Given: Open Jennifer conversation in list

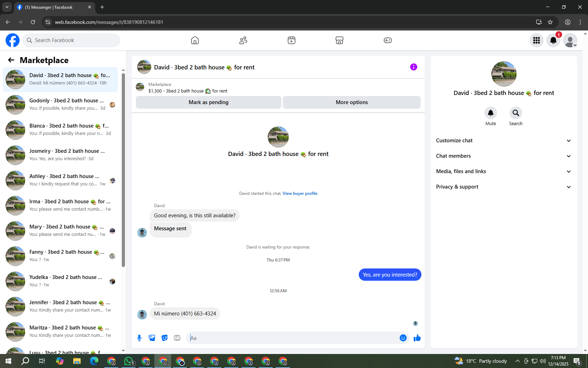Looking at the screenshot, I should click(60, 307).
